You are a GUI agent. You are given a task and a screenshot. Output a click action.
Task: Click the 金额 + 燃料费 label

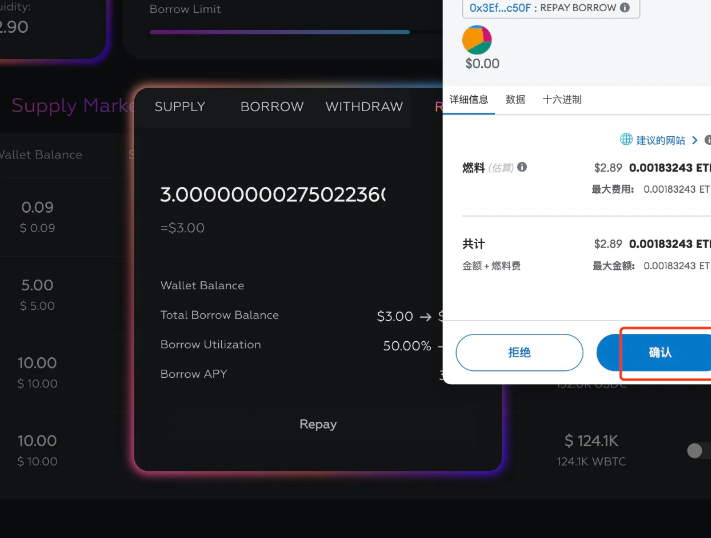pos(492,266)
